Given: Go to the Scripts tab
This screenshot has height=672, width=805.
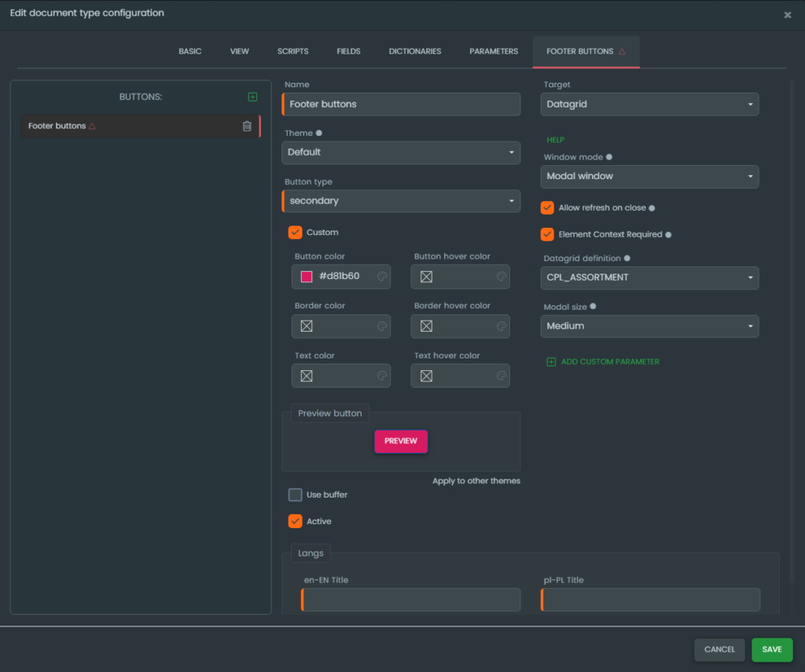Looking at the screenshot, I should coord(292,52).
